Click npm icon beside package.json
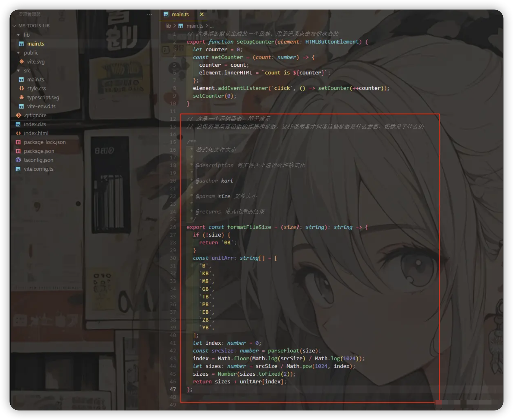This screenshot has height=420, width=513. pyautogui.click(x=18, y=151)
